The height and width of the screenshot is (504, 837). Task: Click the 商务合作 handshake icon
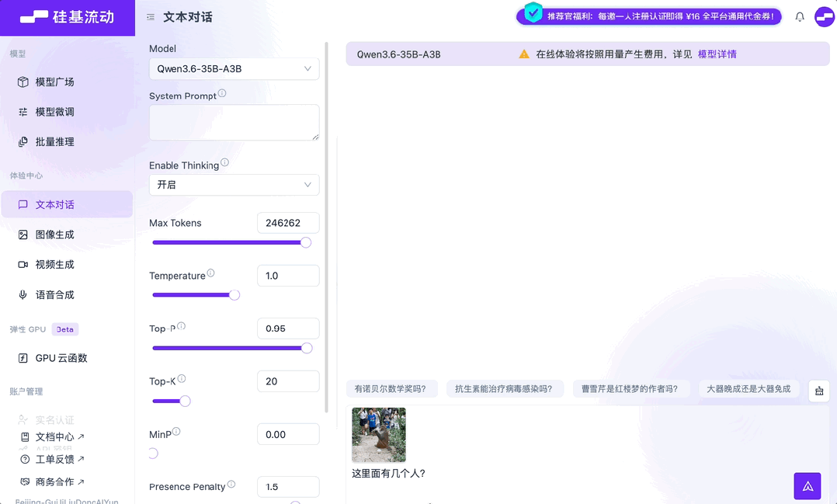(x=25, y=481)
